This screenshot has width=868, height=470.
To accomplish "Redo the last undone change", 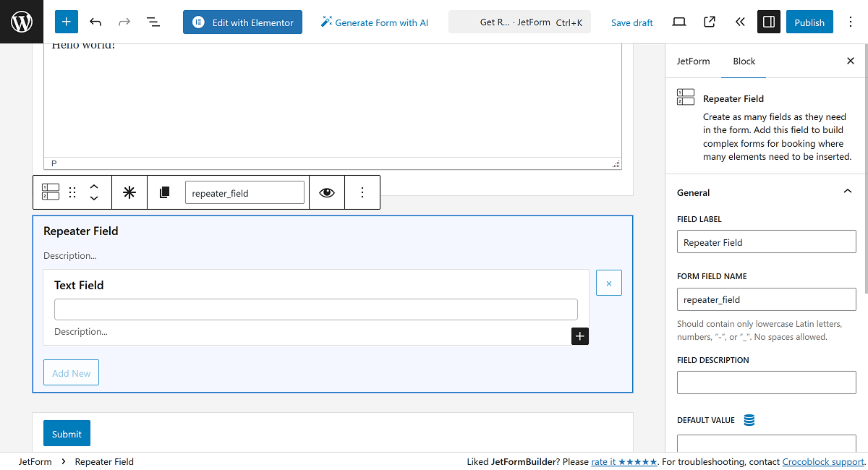I will tap(124, 22).
